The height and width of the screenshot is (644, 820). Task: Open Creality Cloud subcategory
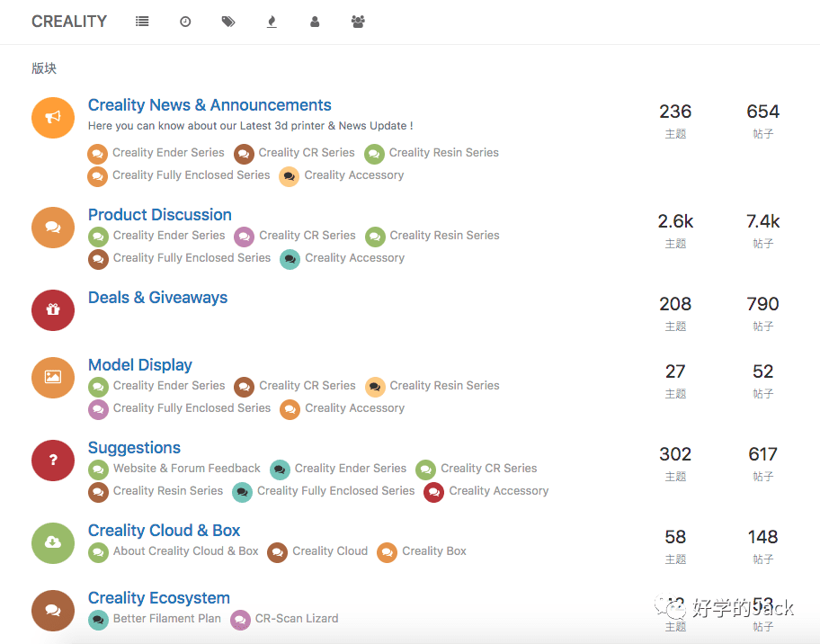coord(330,551)
